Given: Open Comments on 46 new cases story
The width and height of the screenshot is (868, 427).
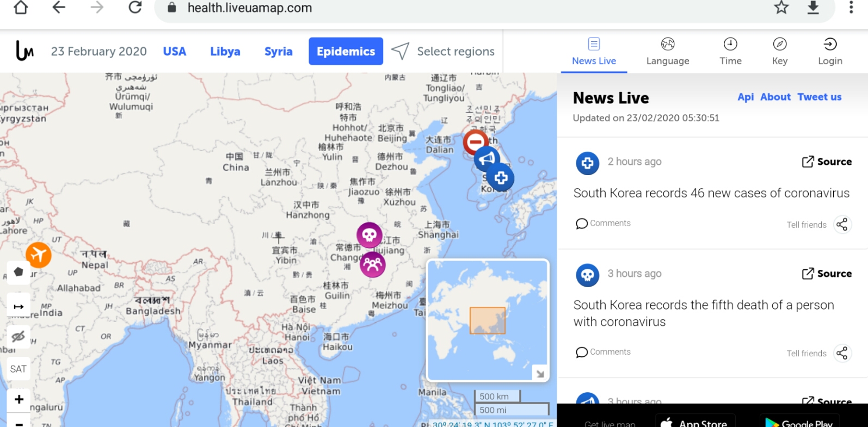Looking at the screenshot, I should [603, 223].
